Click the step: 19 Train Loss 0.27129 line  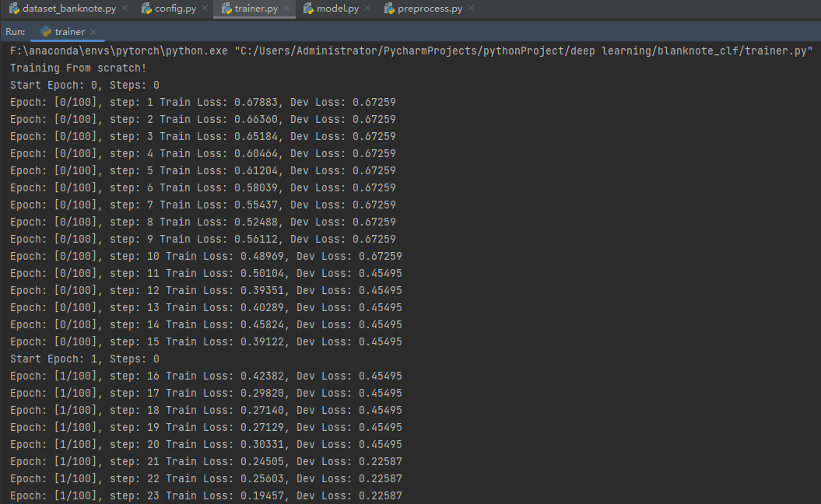(206, 428)
